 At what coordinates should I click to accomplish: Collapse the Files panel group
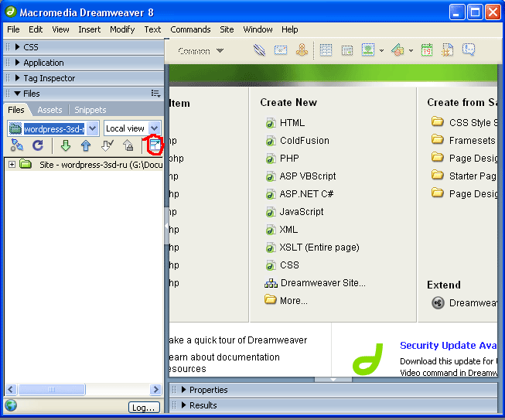coord(18,94)
